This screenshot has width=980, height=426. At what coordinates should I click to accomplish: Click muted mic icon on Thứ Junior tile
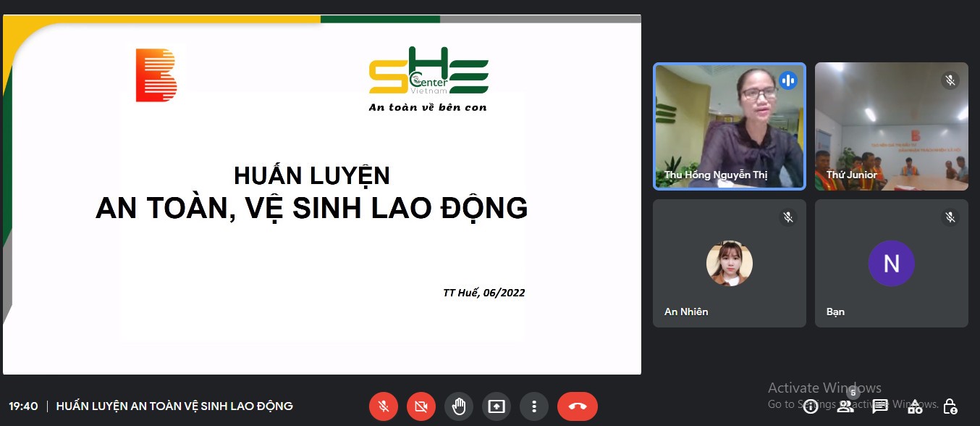point(950,80)
